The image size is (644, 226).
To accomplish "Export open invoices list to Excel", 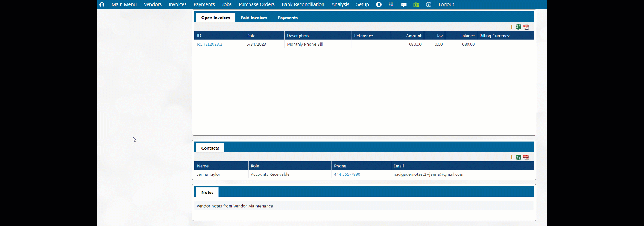I will [x=518, y=27].
